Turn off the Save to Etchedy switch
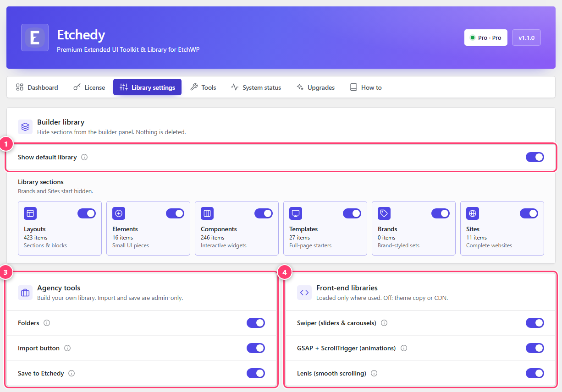 [256, 373]
